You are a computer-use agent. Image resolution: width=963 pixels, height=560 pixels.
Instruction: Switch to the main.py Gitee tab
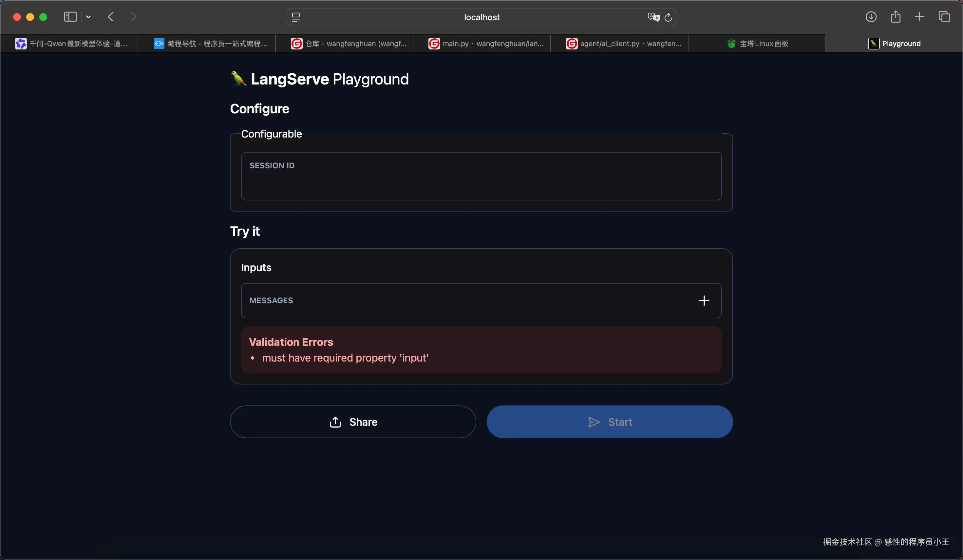485,44
